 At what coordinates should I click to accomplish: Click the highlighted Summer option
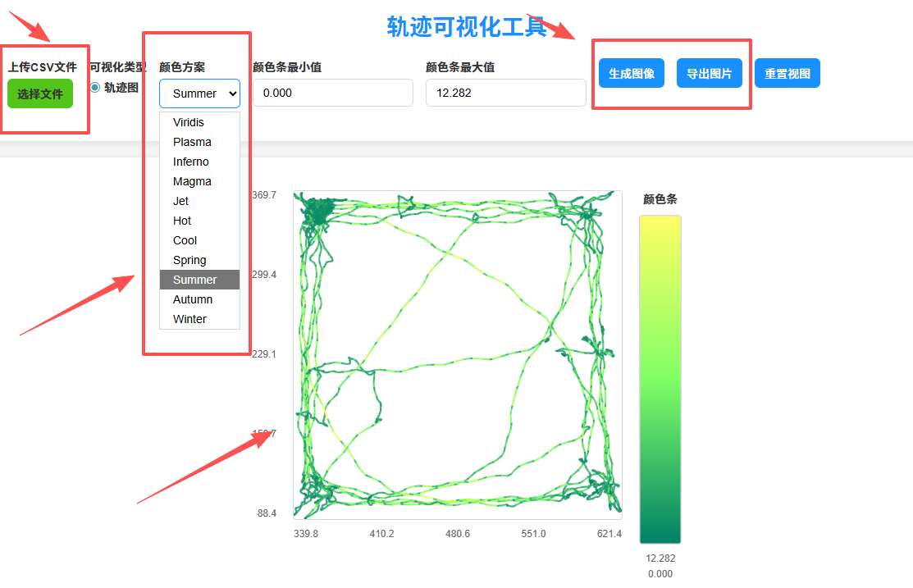click(x=195, y=280)
